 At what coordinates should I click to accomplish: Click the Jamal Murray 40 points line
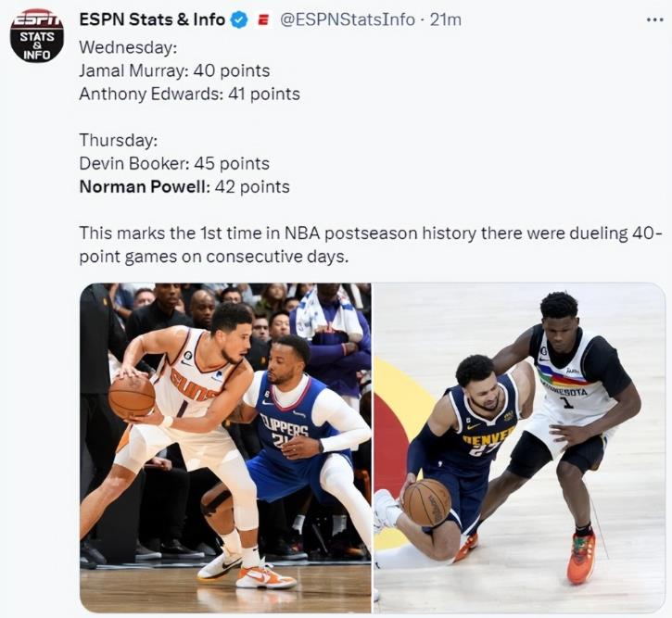pos(174,70)
